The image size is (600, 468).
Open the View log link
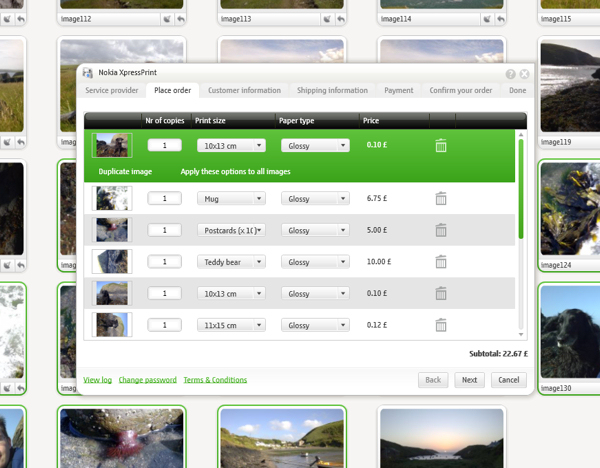point(98,380)
